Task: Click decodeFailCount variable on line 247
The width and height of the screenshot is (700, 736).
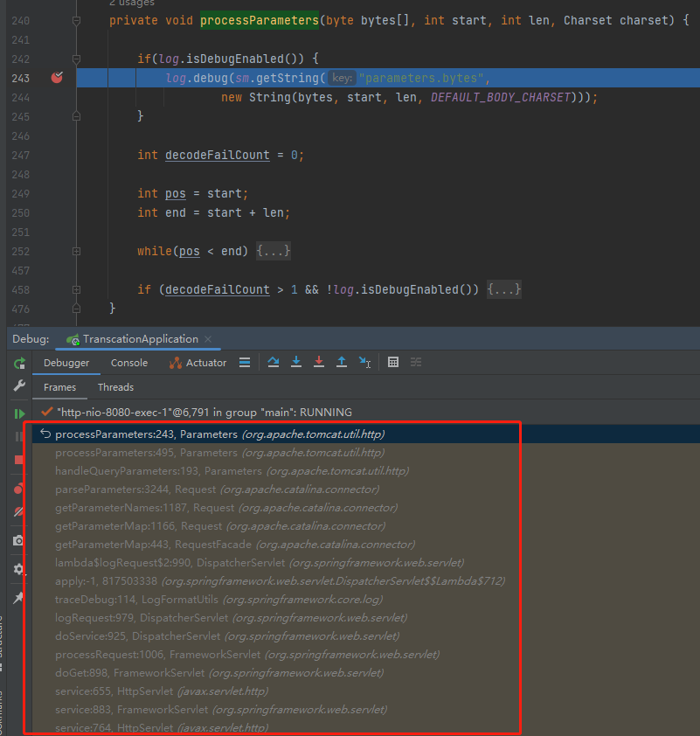Action: click(218, 155)
